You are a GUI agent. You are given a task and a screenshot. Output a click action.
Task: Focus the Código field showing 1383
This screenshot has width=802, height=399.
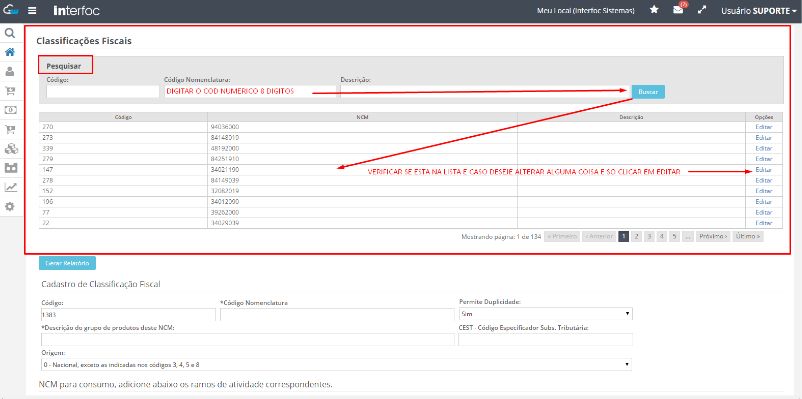[128, 314]
